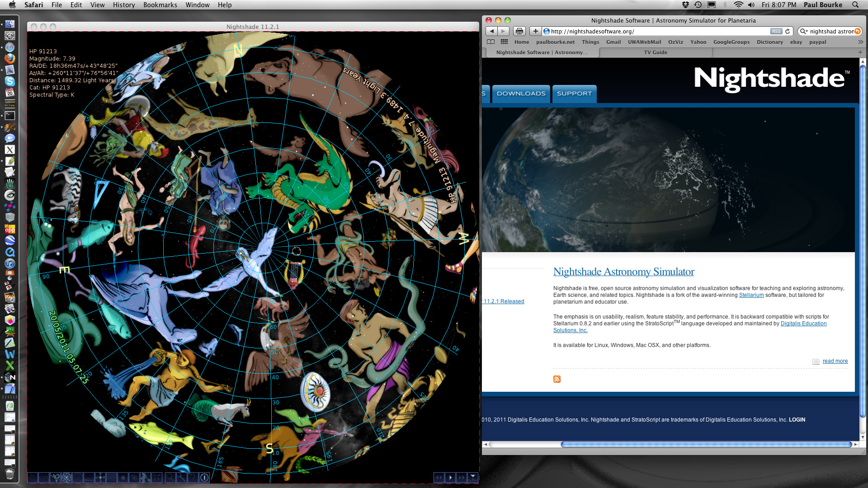Select the Nightshade Software tab

tap(542, 52)
